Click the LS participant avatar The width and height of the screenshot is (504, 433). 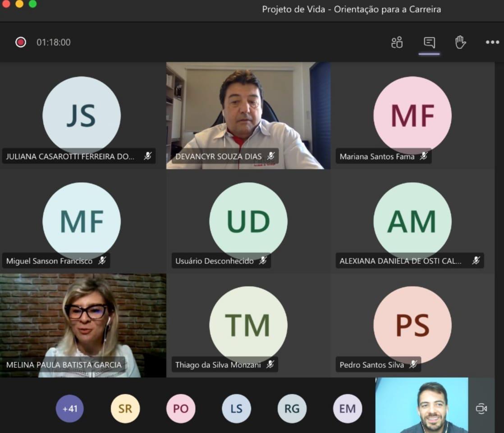pos(236,409)
